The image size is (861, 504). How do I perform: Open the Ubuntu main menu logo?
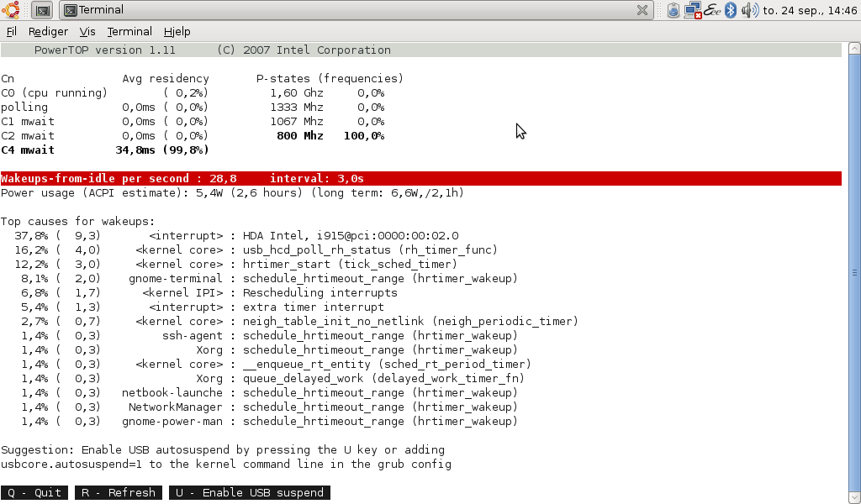[10, 10]
